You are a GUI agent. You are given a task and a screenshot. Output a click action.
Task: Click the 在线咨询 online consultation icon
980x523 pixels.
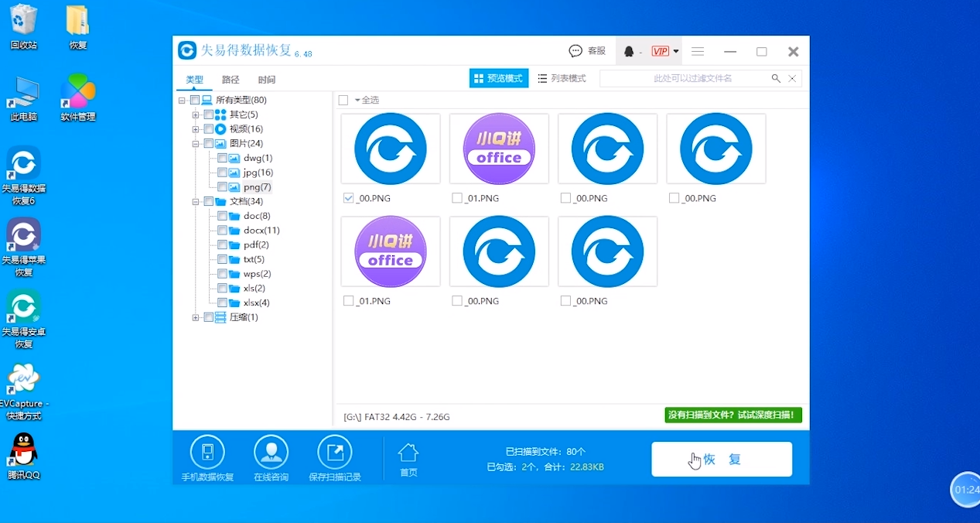(271, 453)
